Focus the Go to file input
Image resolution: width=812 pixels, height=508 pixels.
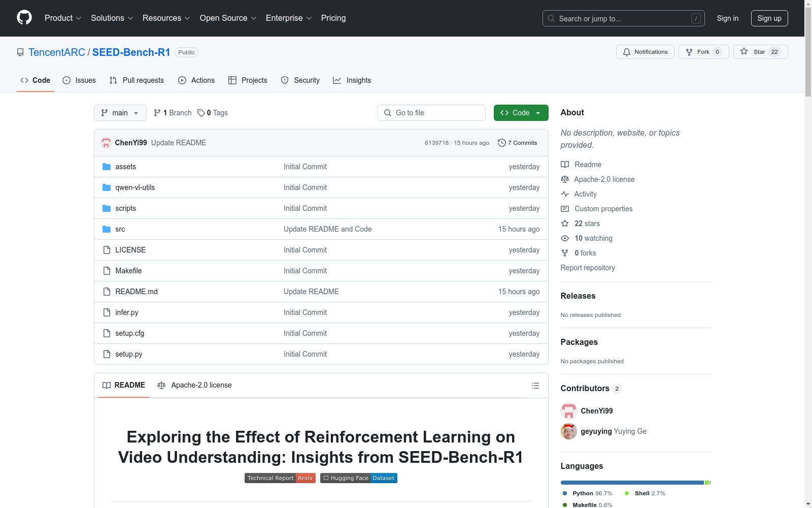[x=431, y=113]
